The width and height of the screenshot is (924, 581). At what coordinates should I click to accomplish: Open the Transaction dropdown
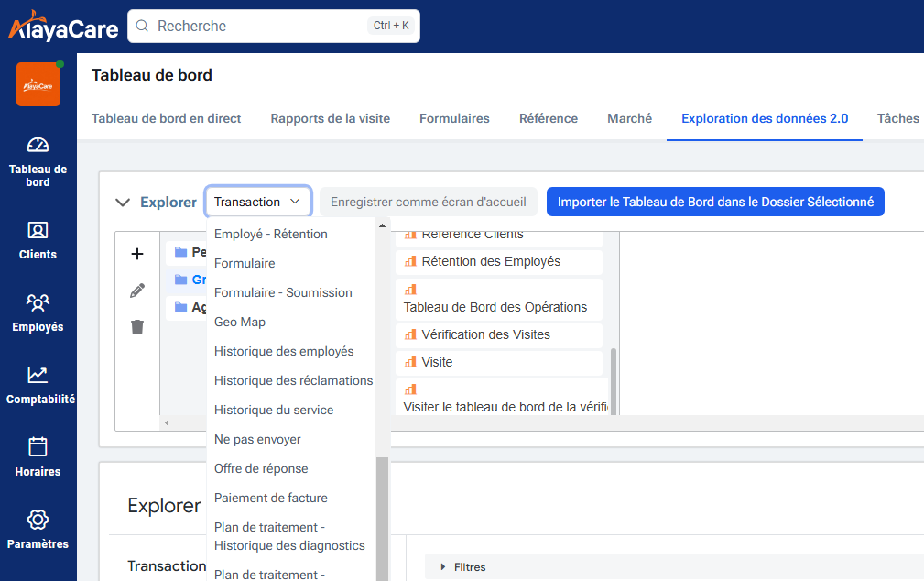[x=258, y=202]
